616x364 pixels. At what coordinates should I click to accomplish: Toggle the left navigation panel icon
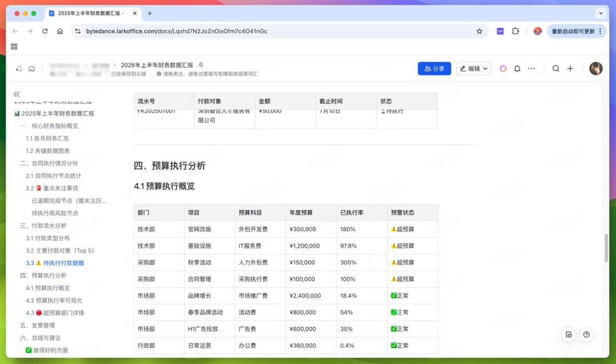19,69
